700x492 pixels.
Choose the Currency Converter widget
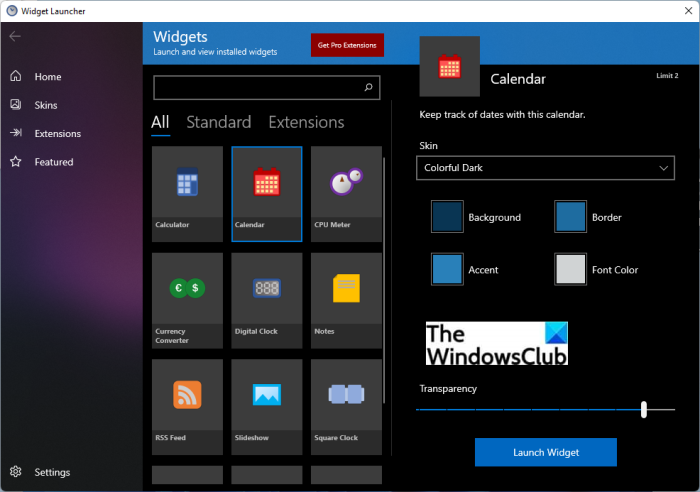187,299
